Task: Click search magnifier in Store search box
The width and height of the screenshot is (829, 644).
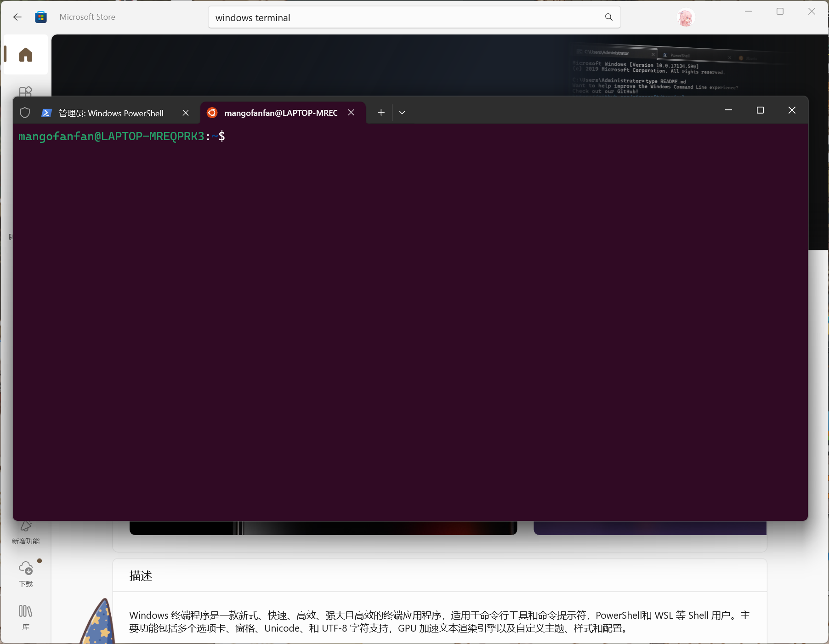Action: [x=609, y=17]
